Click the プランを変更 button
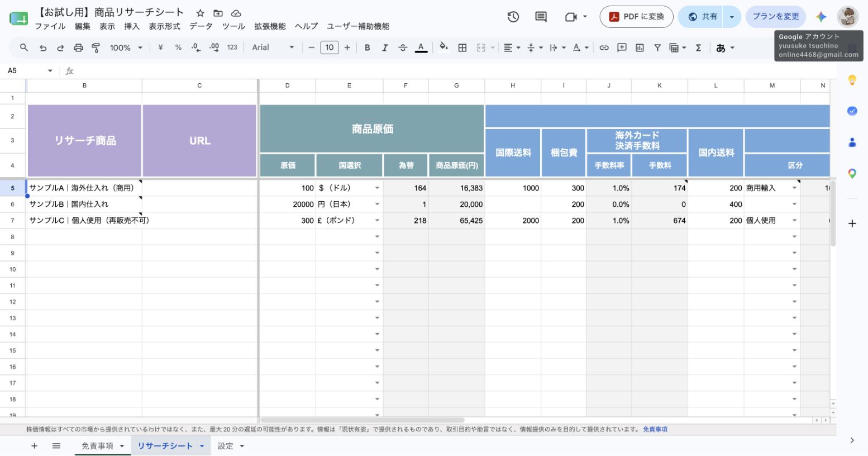The width and height of the screenshot is (868, 456). click(775, 17)
